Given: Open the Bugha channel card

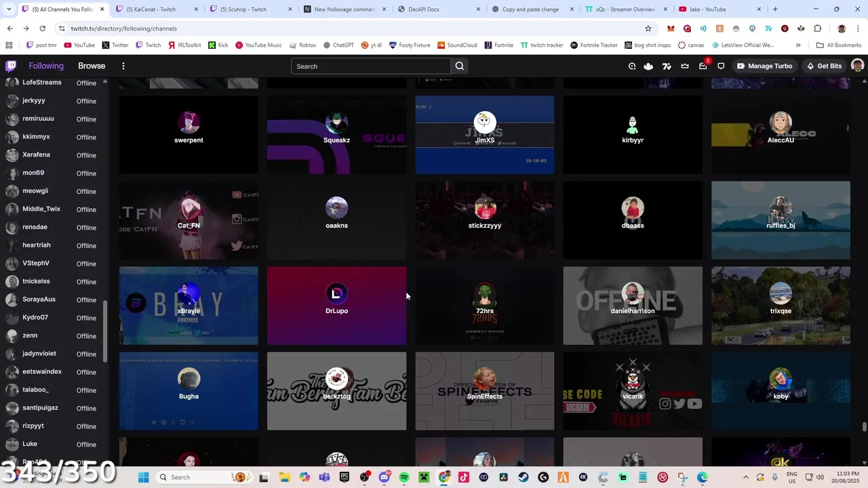Looking at the screenshot, I should 189,391.
